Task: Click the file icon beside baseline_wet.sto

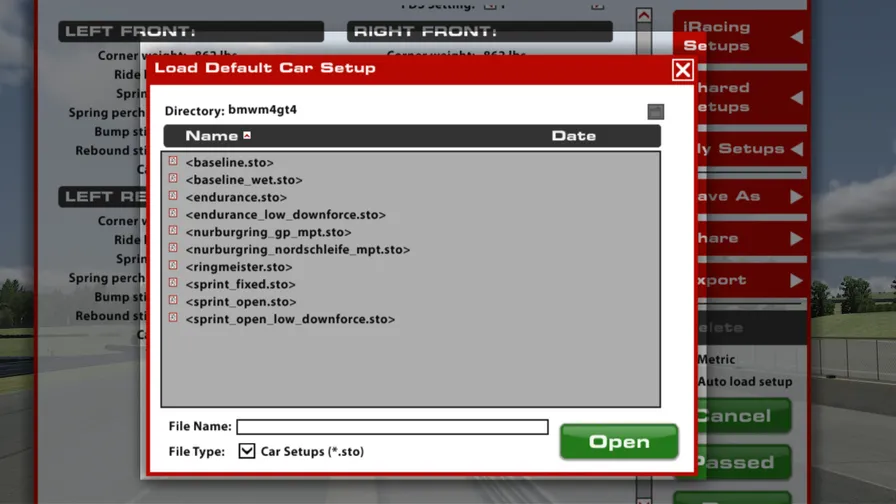Action: (x=173, y=178)
